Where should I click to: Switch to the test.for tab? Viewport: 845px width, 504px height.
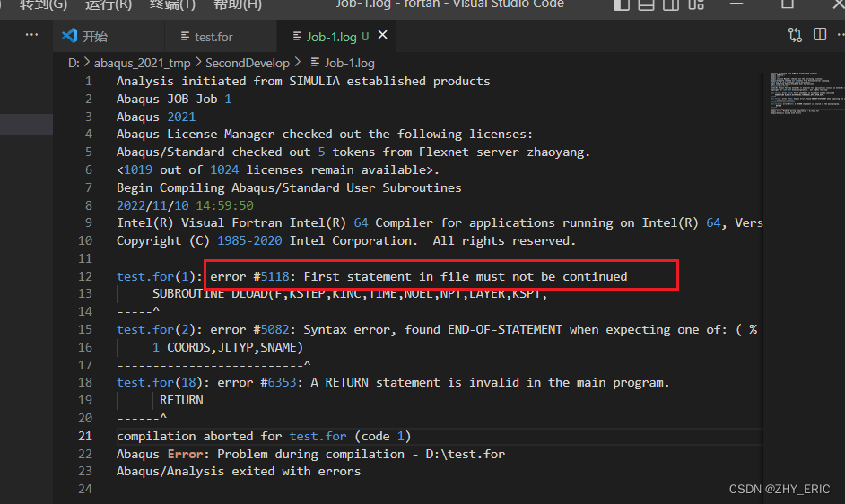coord(213,37)
